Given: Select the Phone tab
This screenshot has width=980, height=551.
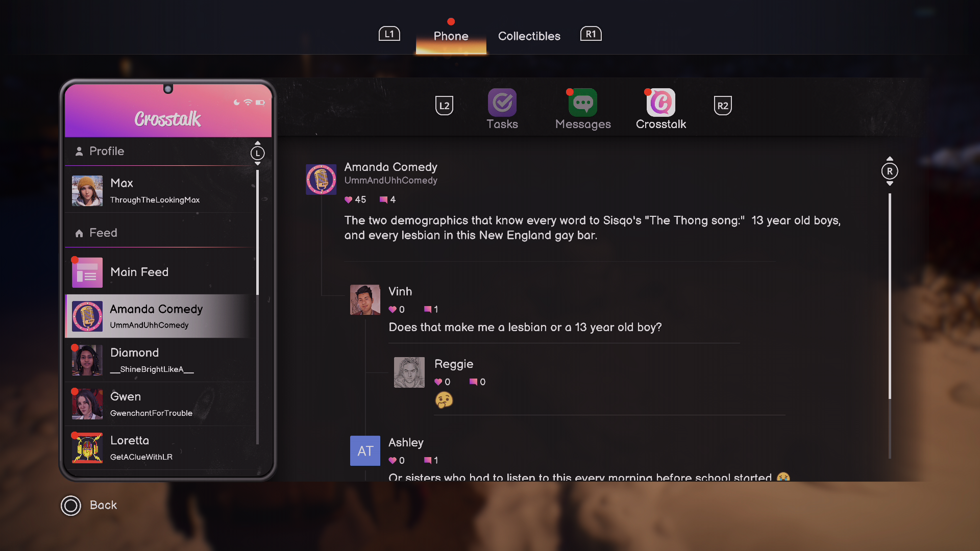Looking at the screenshot, I should (x=451, y=36).
